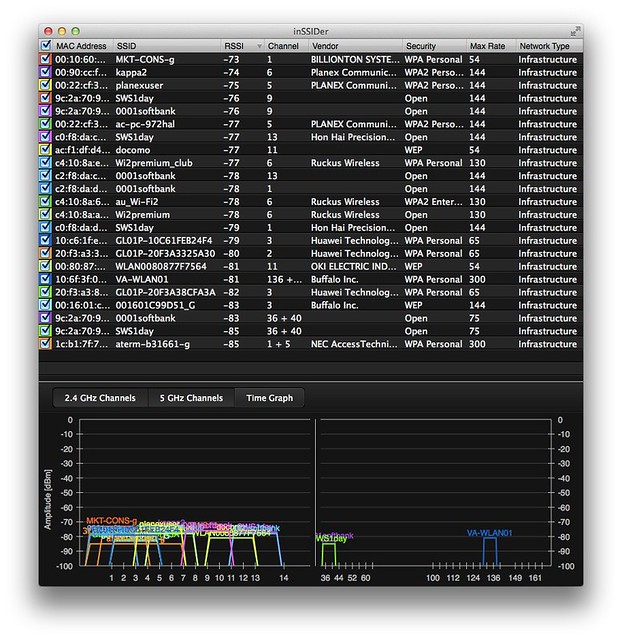The image size is (622, 640).
Task: Click MAC address 1c:b1:7f:7...
Action: click(x=81, y=344)
